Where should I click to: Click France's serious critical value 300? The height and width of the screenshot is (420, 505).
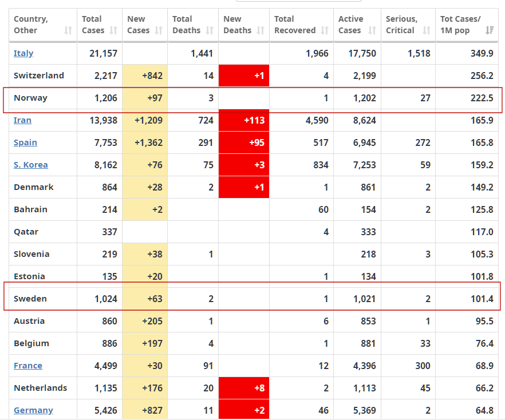pyautogui.click(x=423, y=366)
